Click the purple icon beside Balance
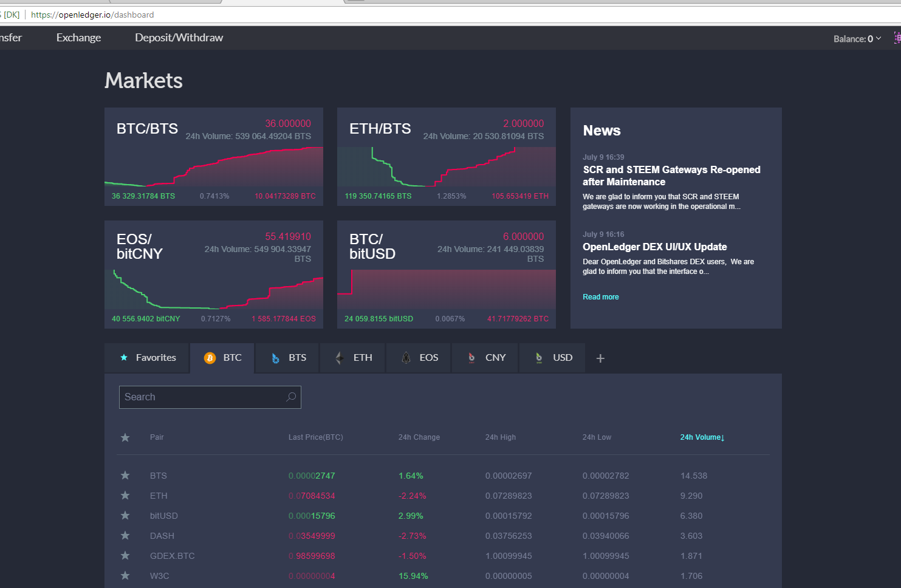 tap(897, 38)
